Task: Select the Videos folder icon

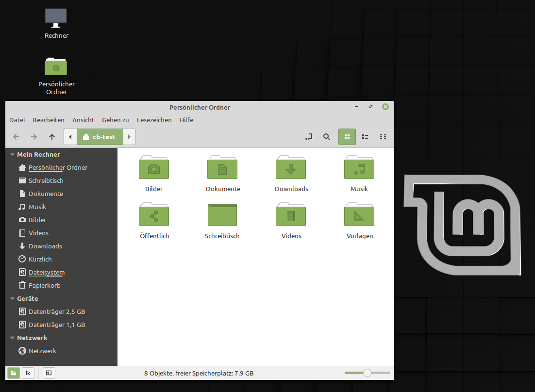Action: [291, 215]
